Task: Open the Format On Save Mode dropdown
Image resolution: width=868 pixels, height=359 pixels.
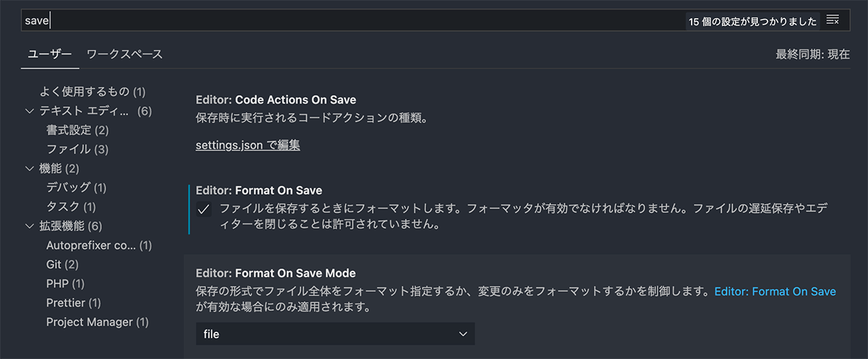Action: (x=335, y=334)
